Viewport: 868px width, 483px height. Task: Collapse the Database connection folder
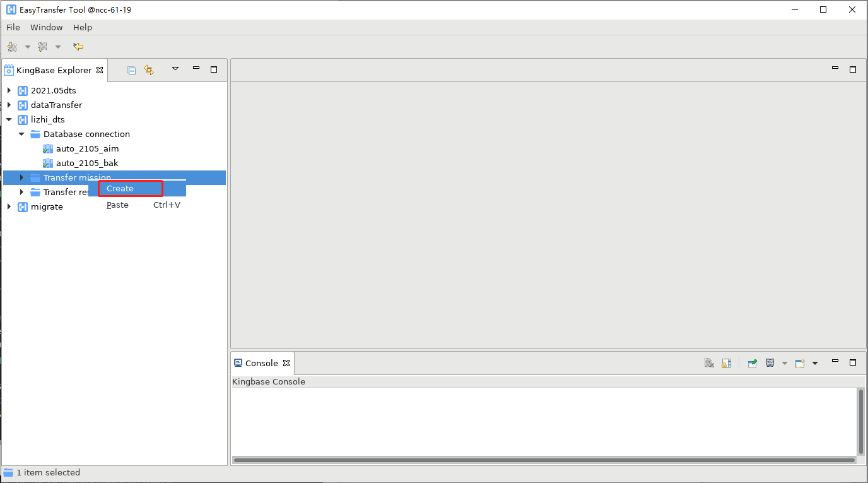point(21,134)
